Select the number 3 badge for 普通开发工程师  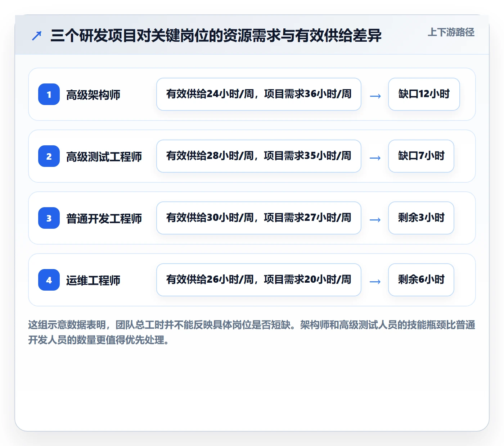49,218
